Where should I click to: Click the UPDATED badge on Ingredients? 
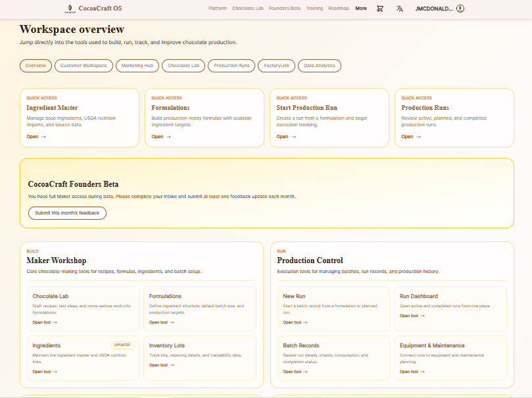click(122, 345)
